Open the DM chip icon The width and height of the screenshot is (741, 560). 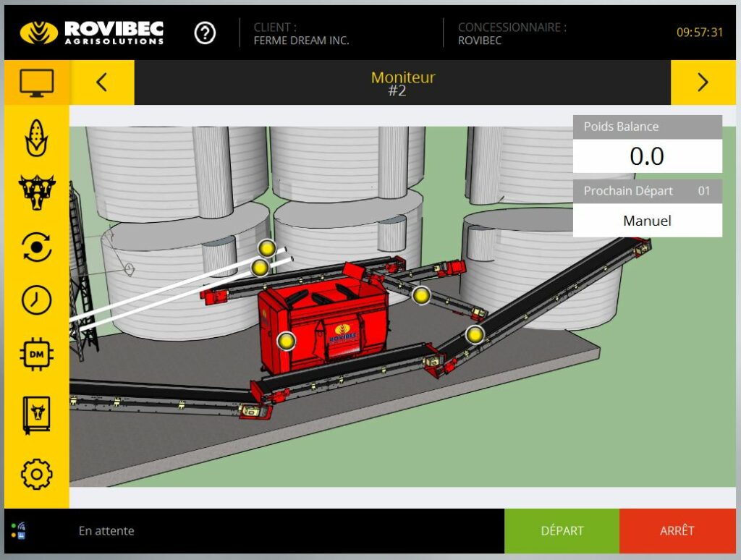pyautogui.click(x=36, y=354)
